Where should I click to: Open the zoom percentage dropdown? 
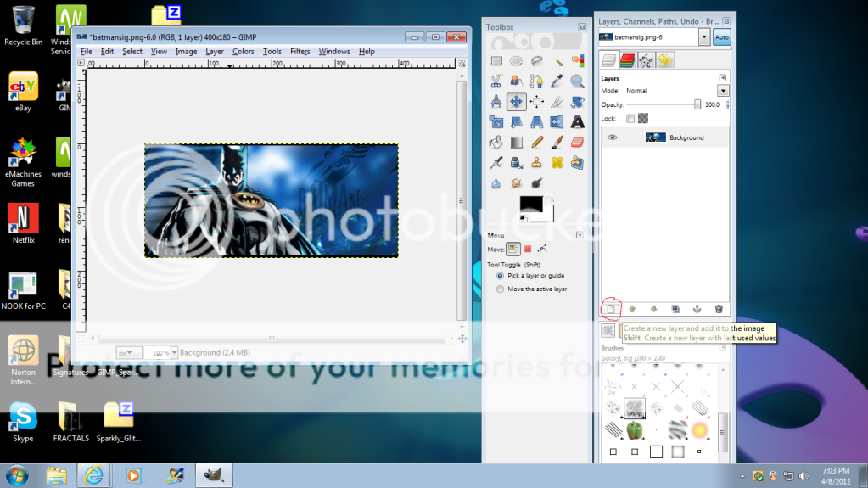174,353
